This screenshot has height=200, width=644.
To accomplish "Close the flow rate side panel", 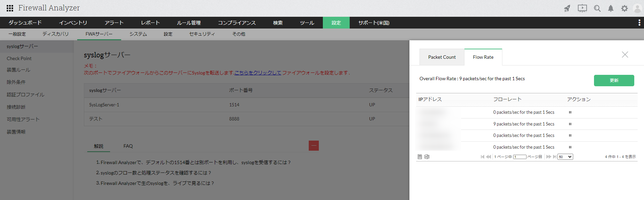I will (625, 54).
